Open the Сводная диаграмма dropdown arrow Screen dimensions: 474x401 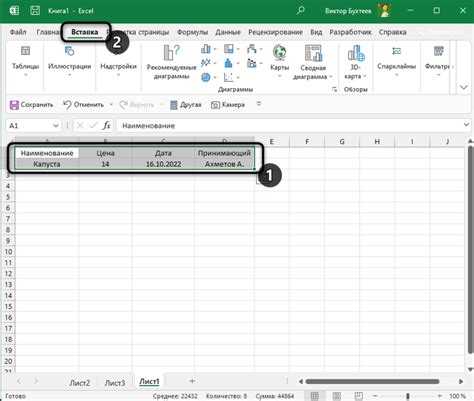pyautogui.click(x=331, y=77)
